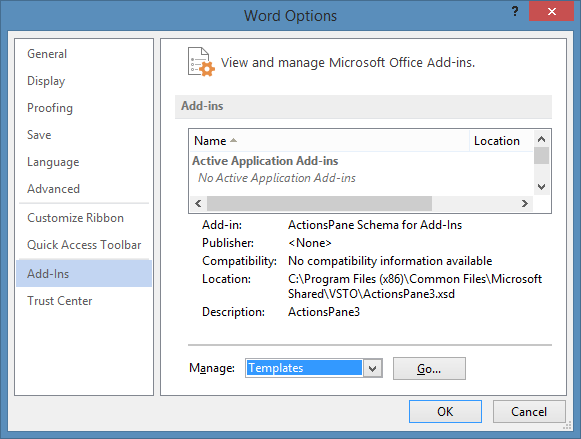Image resolution: width=581 pixels, height=439 pixels.
Task: Click the horizontal scroll right arrow
Action: coord(525,203)
